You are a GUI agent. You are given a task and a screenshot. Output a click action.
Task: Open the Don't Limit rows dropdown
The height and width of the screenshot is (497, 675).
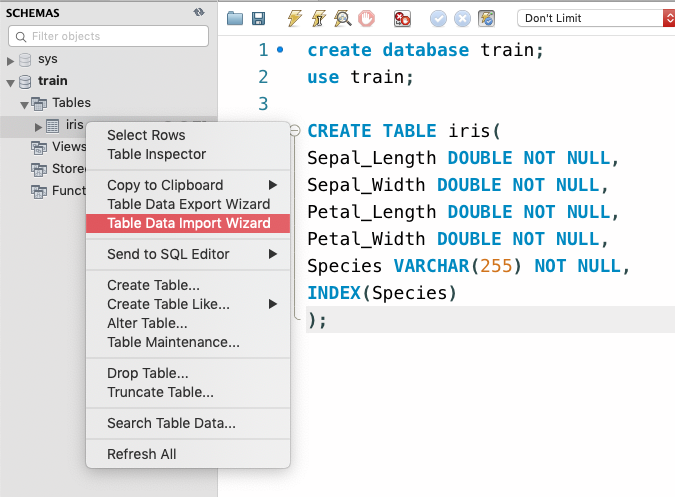[x=596, y=18]
